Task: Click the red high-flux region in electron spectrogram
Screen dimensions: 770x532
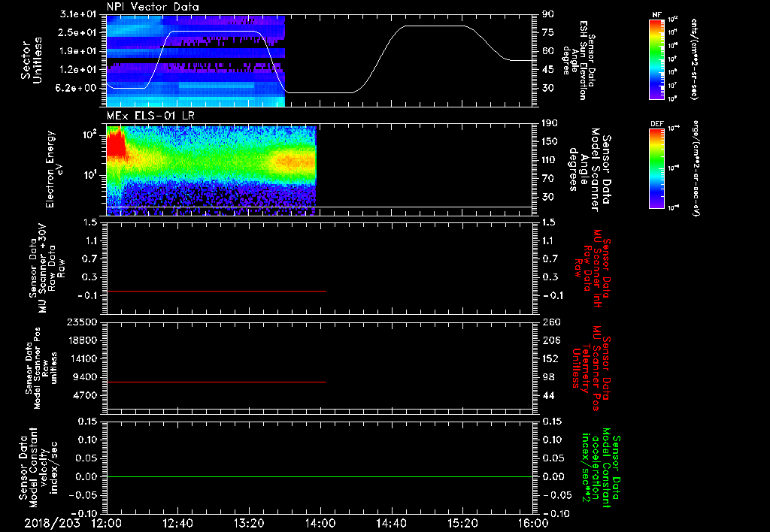Action: pos(117,144)
